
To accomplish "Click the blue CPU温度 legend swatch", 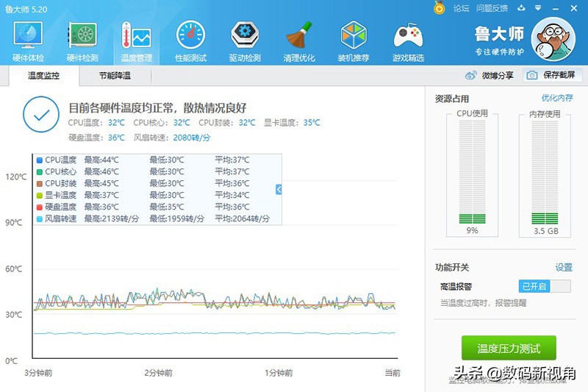I will coord(40,160).
